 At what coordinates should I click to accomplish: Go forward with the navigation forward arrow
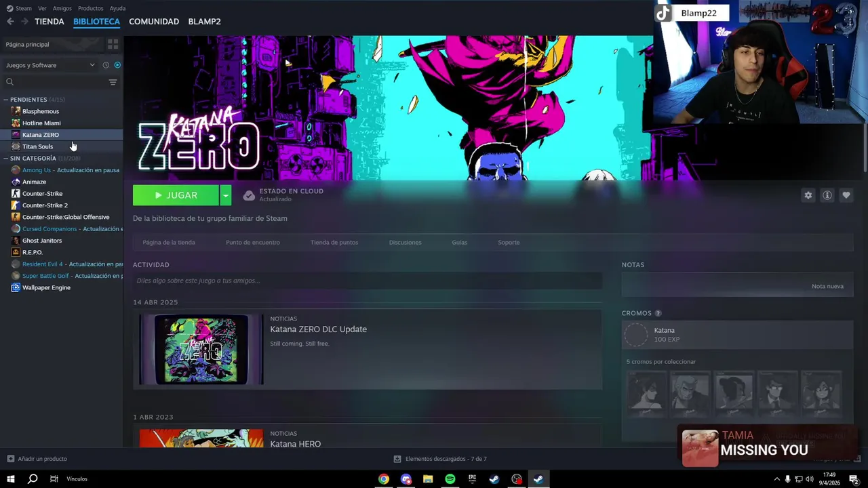click(24, 22)
